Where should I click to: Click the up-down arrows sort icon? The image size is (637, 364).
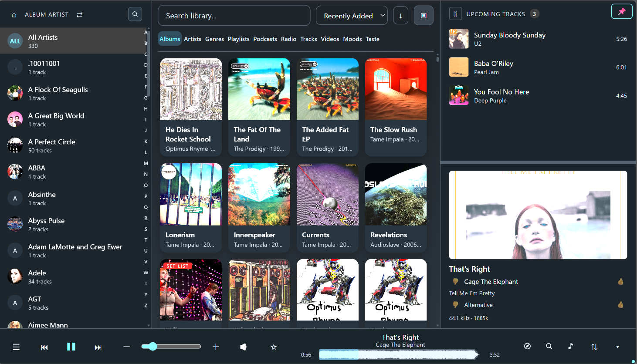click(594, 347)
